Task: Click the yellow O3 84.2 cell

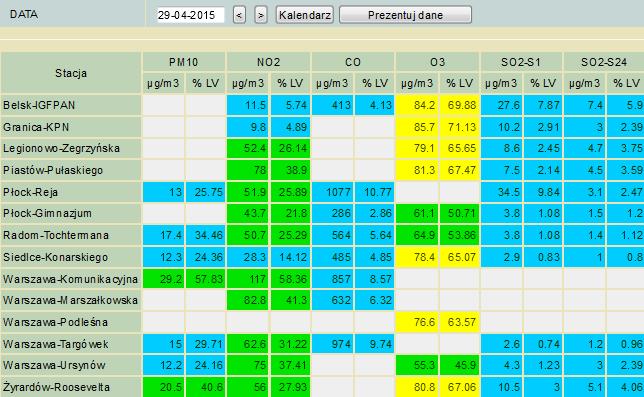Action: pyautogui.click(x=417, y=106)
